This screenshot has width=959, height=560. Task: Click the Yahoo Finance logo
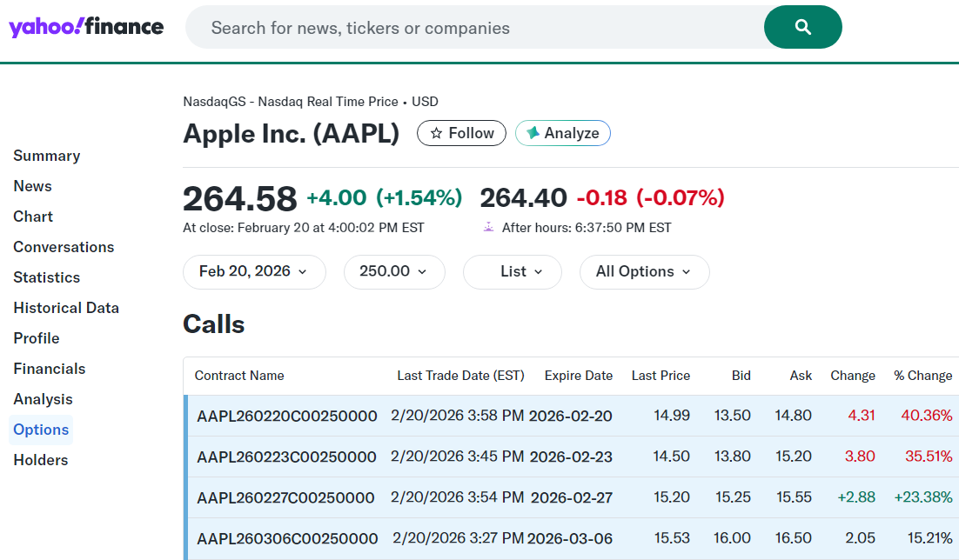(85, 27)
